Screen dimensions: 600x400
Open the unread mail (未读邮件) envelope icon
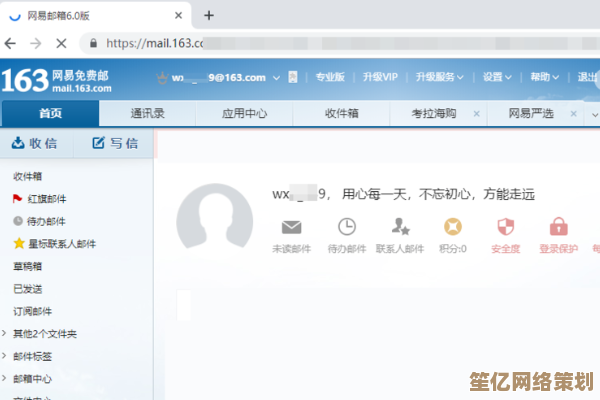[291, 227]
